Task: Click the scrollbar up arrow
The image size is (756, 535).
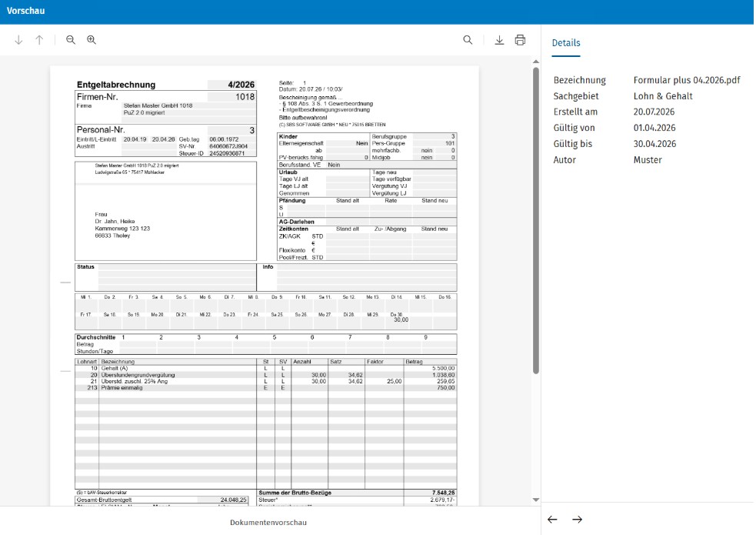Action: coord(536,62)
